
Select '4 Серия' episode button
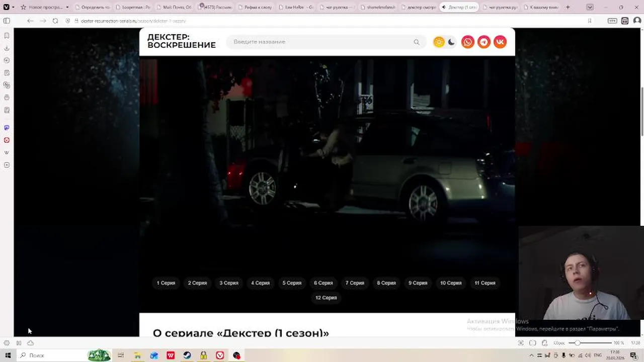tap(261, 283)
